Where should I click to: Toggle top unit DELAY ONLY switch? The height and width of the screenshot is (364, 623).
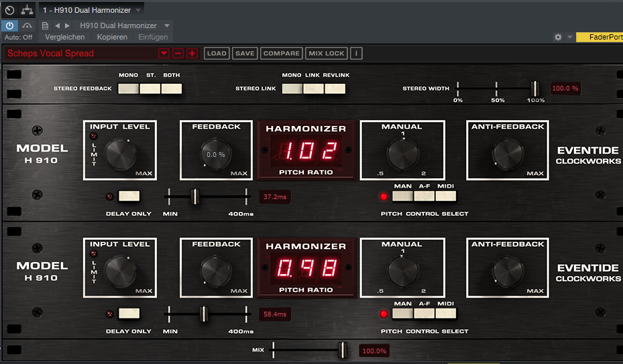(129, 196)
